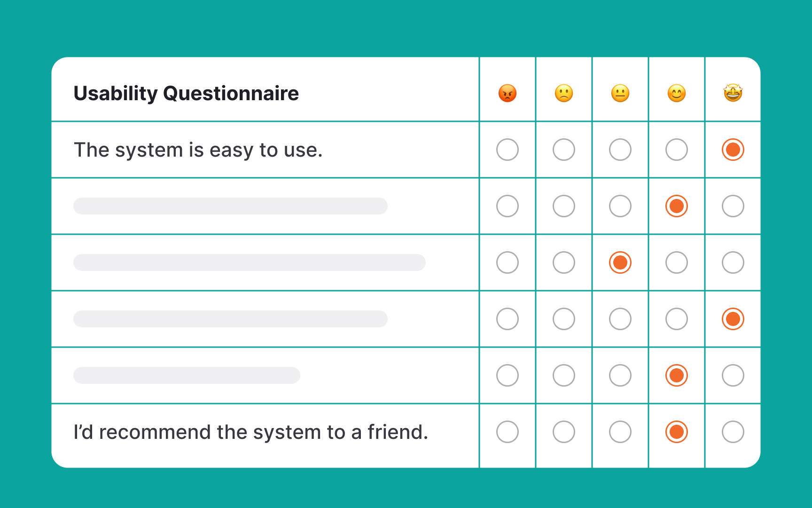Select the smiling rating in the fifth row
812x508 pixels.
[677, 375]
